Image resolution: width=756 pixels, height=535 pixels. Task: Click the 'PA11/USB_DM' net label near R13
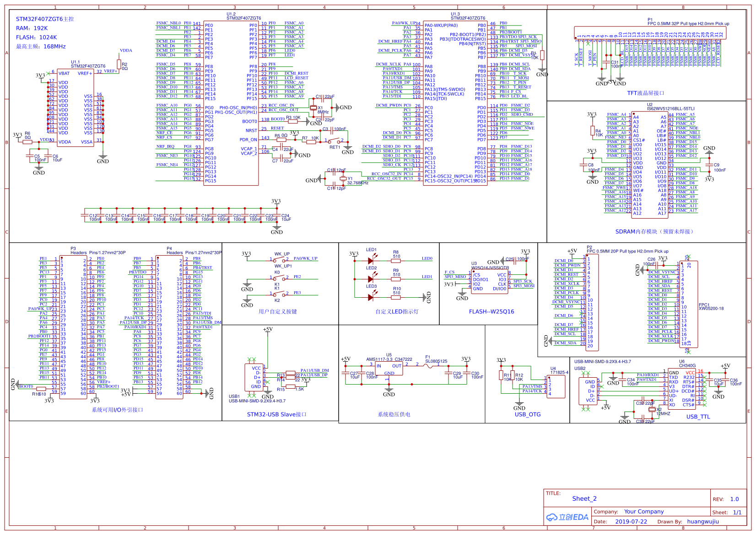[314, 370]
